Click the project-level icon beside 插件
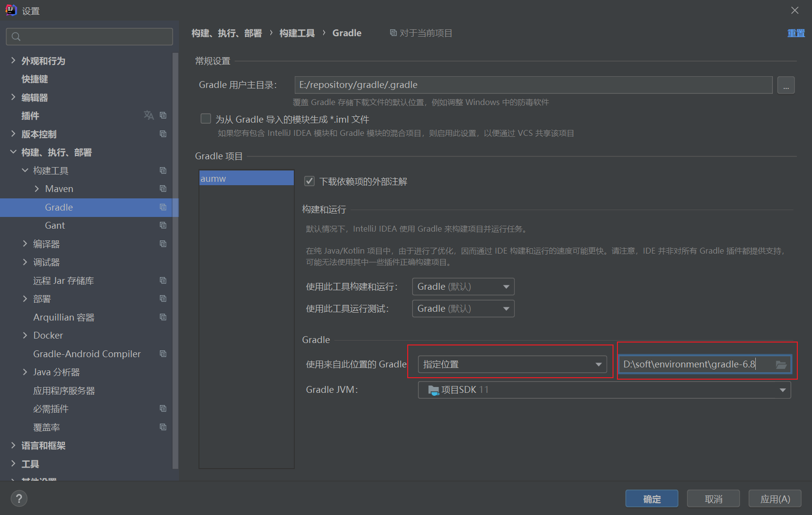Screen dimensions: 812x515 pos(163,115)
